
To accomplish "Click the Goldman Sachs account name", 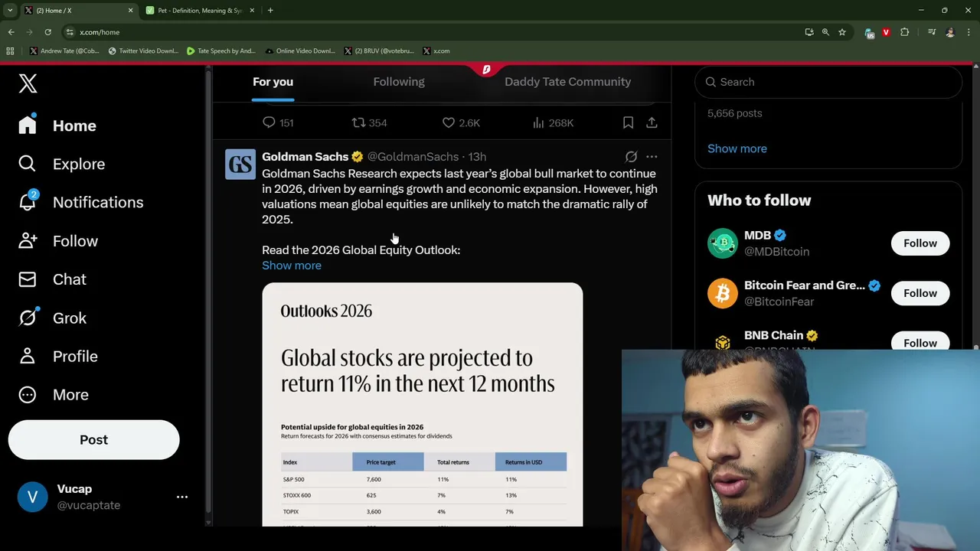I will click(x=305, y=156).
